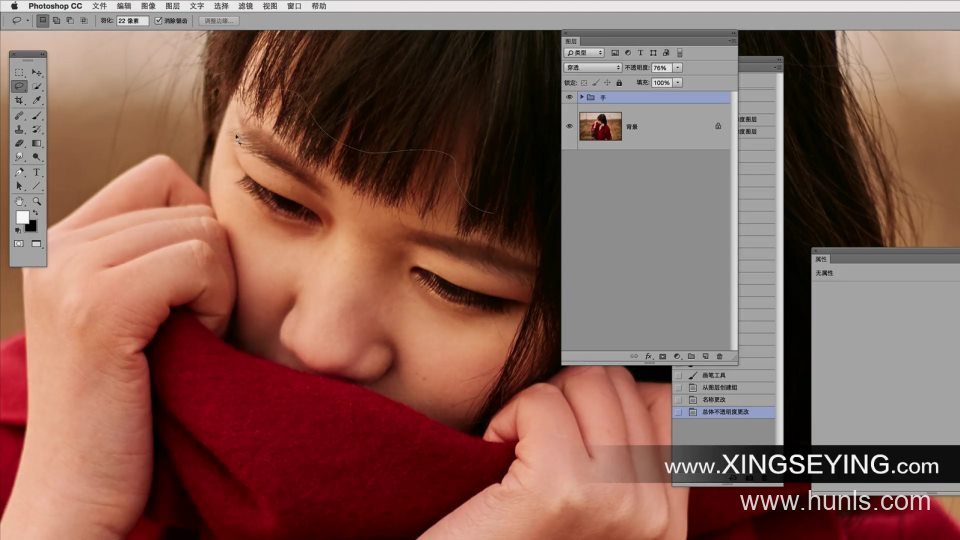Select the Brush tool in the toolbox

pos(37,115)
